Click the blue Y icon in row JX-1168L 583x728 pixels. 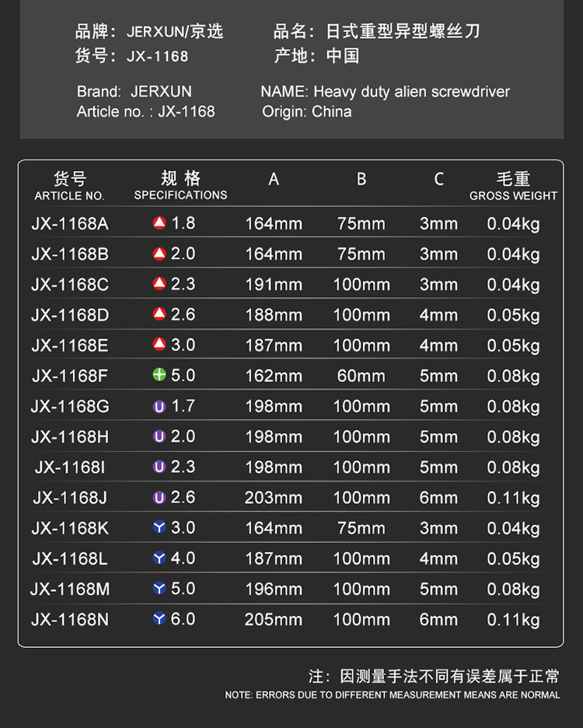coord(159,558)
